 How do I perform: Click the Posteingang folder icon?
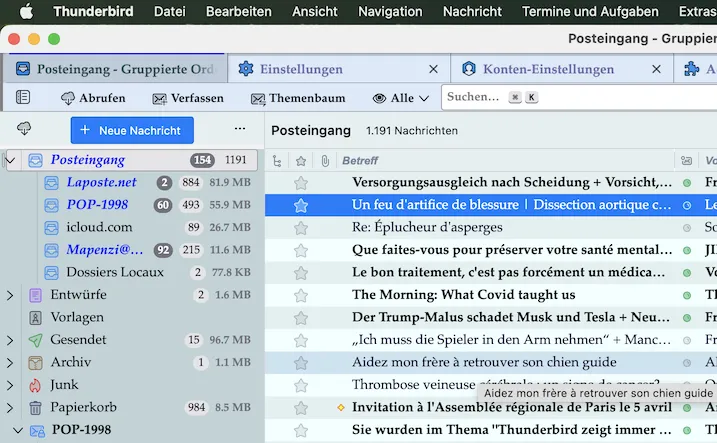[36, 160]
